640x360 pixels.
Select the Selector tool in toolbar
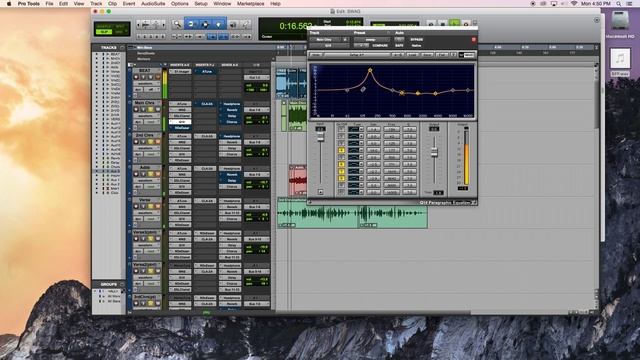205,24
